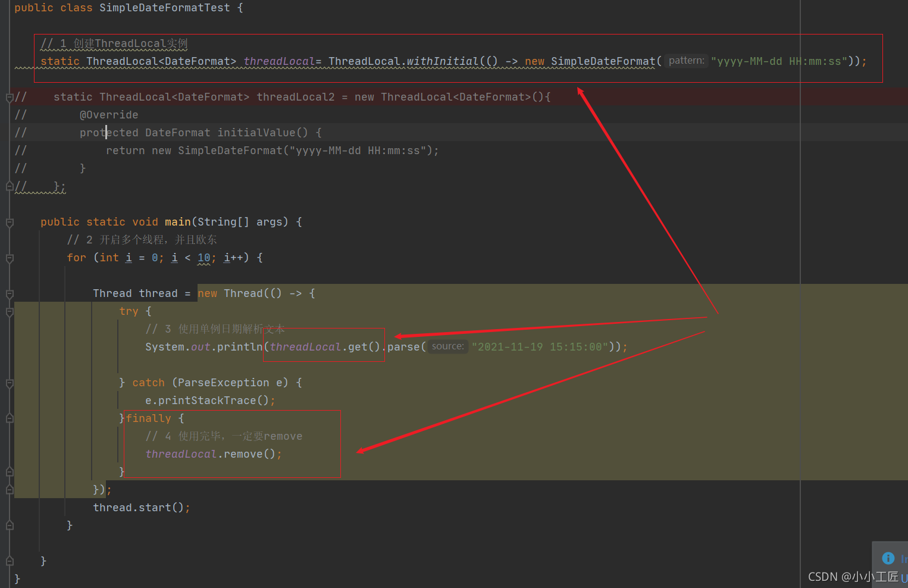The width and height of the screenshot is (908, 588).
Task: Collapse the Thread lambda fold marker
Action: click(x=10, y=294)
